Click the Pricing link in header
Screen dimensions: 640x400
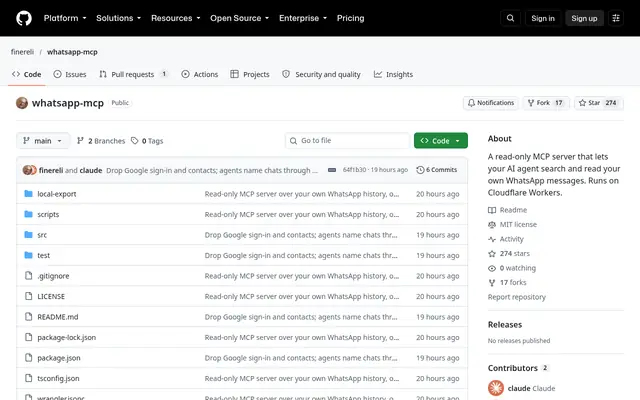click(x=351, y=18)
